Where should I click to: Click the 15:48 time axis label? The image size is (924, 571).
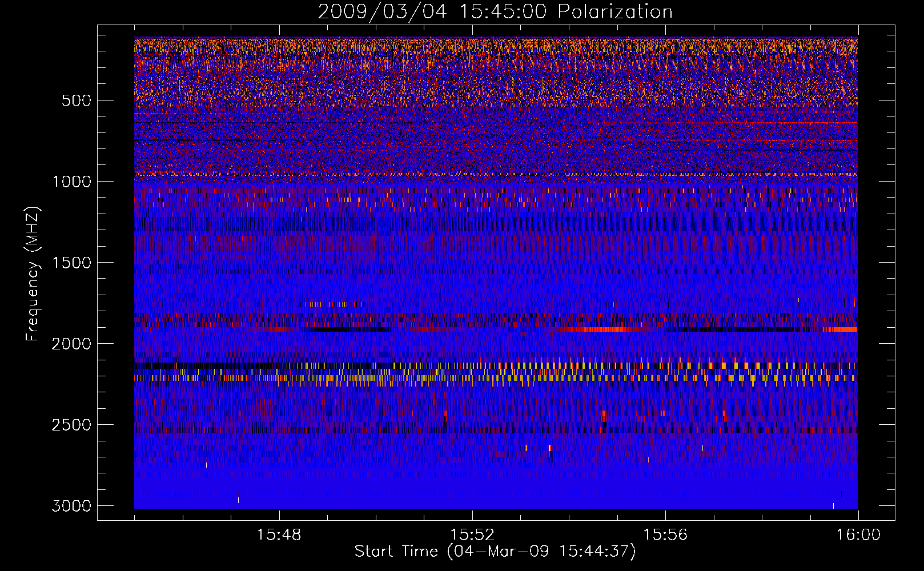[279, 535]
